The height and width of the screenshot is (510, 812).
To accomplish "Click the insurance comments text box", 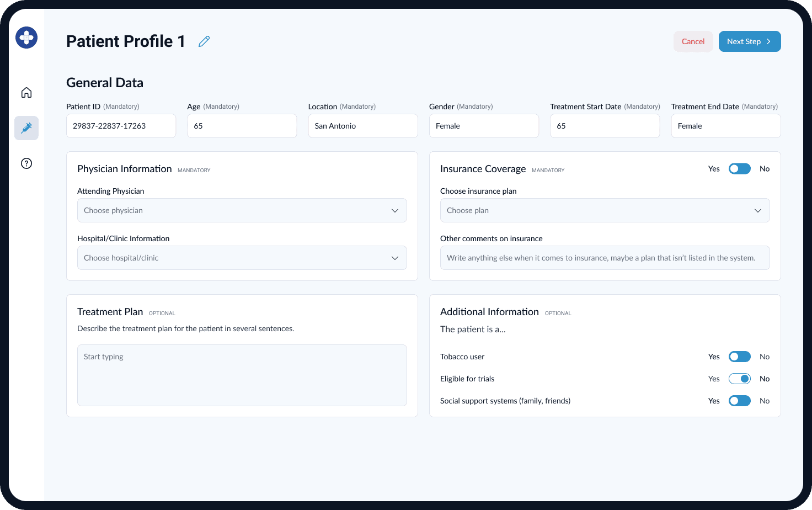I will pyautogui.click(x=605, y=258).
